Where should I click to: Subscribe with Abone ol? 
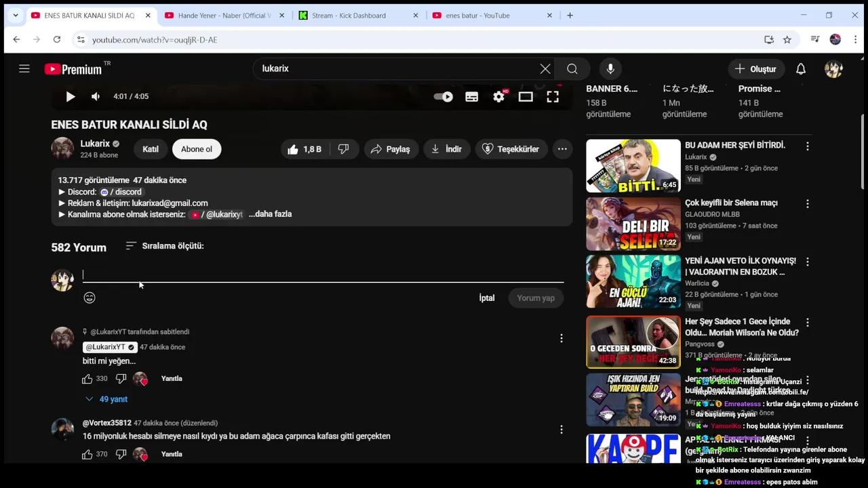pyautogui.click(x=197, y=149)
